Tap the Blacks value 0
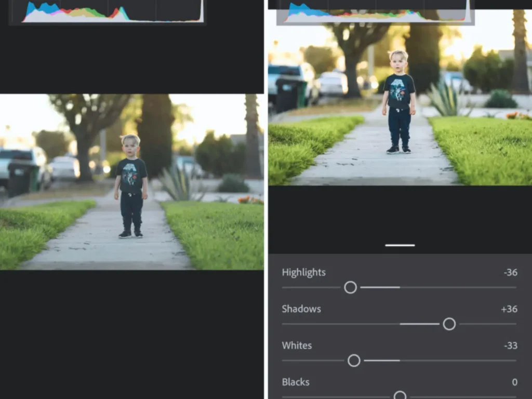The height and width of the screenshot is (399, 532). pyautogui.click(x=514, y=382)
